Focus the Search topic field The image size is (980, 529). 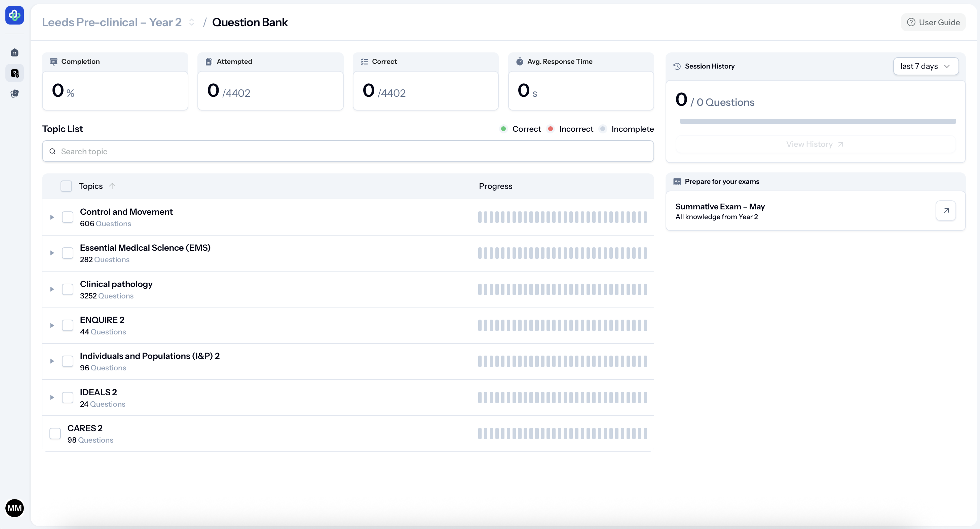point(347,151)
